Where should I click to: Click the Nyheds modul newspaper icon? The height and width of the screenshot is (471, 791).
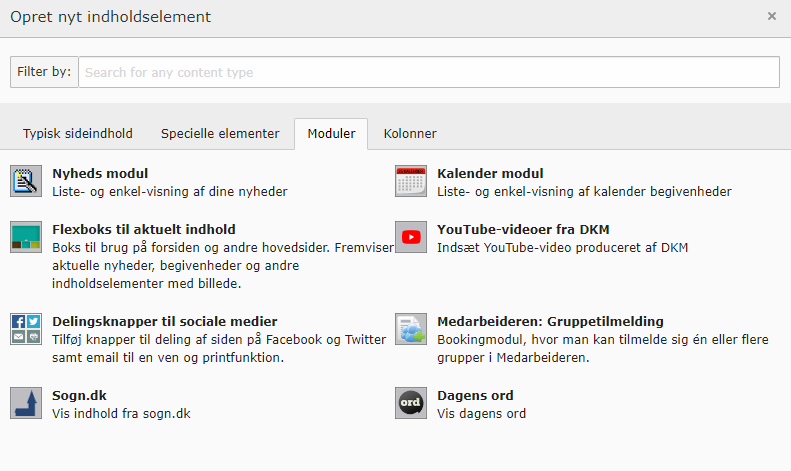[x=25, y=182]
